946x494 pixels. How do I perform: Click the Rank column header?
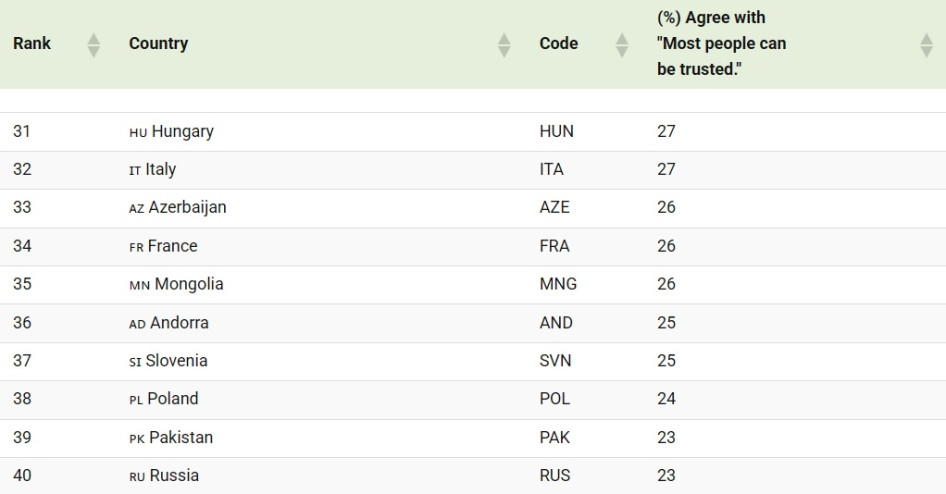[x=32, y=44]
